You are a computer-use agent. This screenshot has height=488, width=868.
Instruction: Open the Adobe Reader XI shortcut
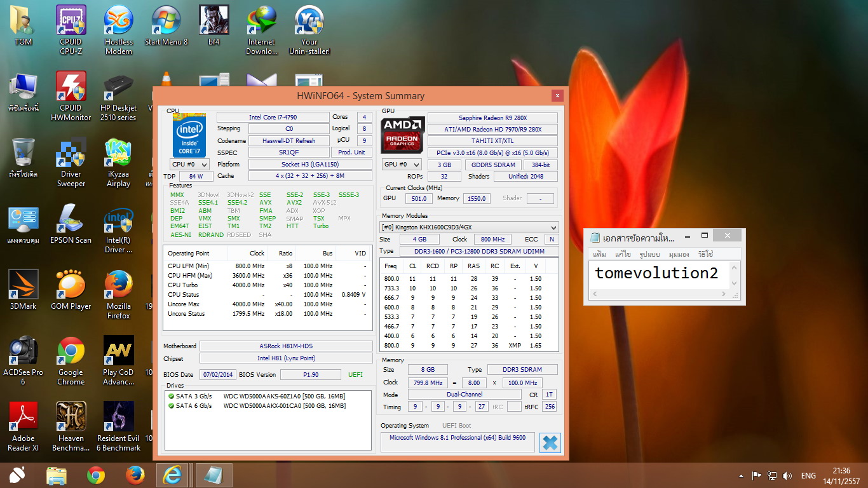tap(24, 426)
